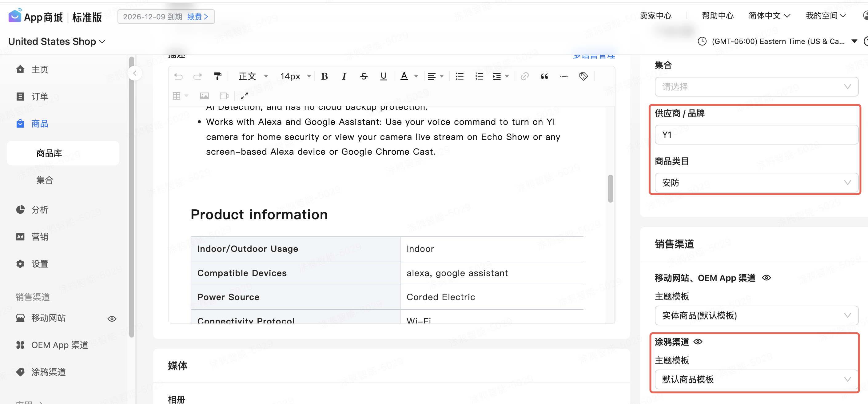Open the 商品类目 dropdown showing 安防
Screen dimensions: 868x404
pyautogui.click(x=756, y=182)
